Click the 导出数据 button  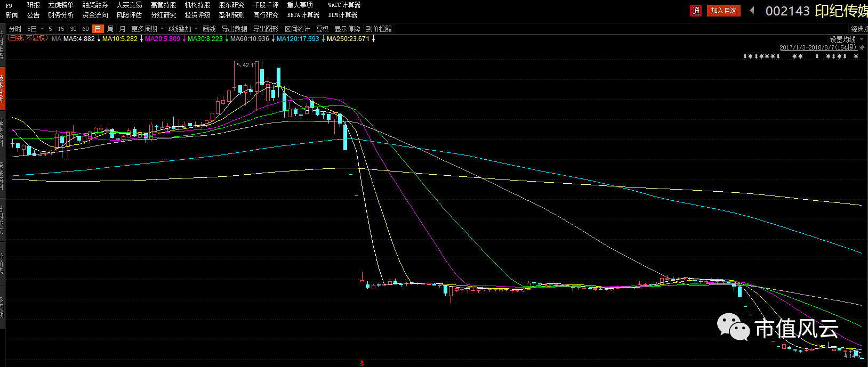pyautogui.click(x=234, y=29)
